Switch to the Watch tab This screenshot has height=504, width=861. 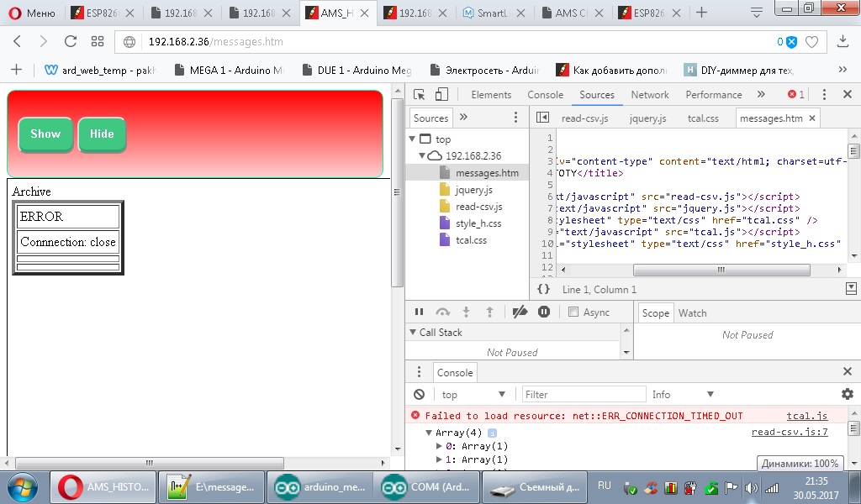[692, 313]
